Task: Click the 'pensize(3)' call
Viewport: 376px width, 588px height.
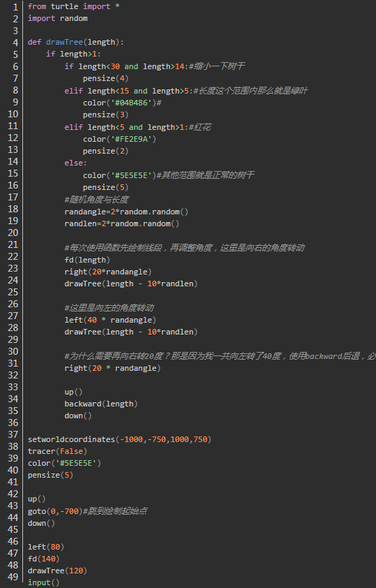Action: tap(106, 115)
